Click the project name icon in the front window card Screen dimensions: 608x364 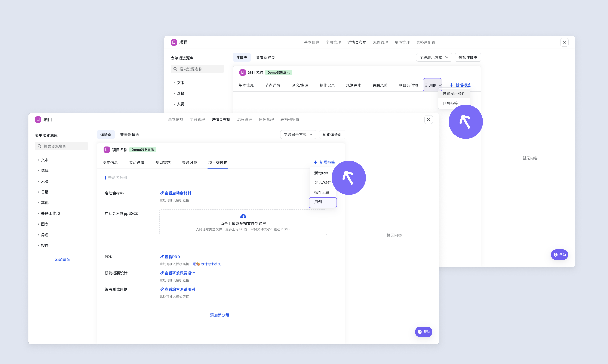pos(107,150)
